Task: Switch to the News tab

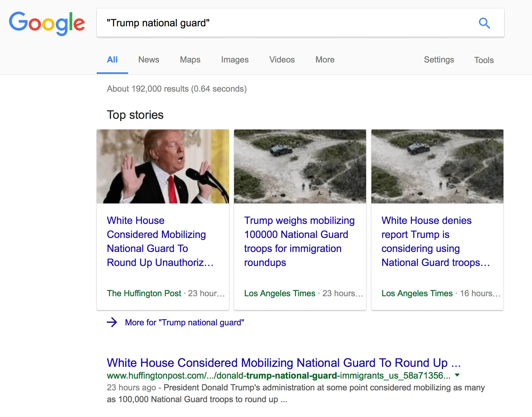Action: coord(149,60)
